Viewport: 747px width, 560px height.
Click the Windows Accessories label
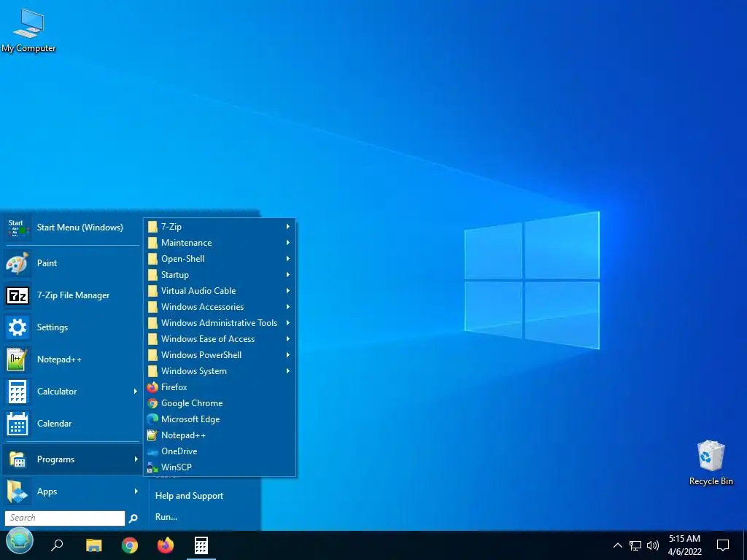coord(203,307)
